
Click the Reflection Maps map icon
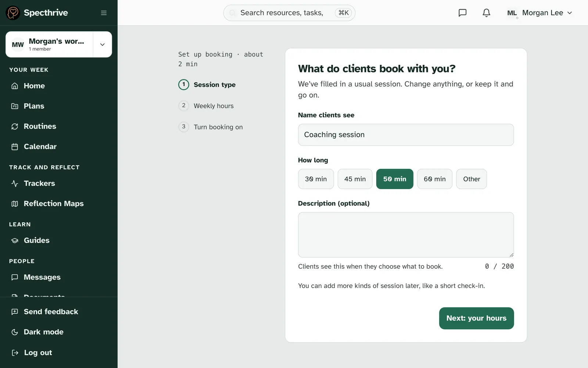(15, 204)
